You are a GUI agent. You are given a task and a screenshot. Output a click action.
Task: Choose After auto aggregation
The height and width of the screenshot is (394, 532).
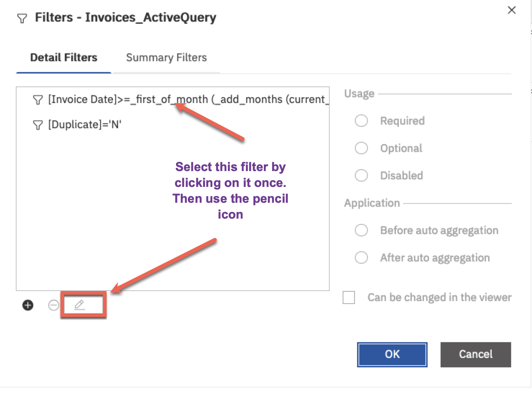click(x=361, y=258)
